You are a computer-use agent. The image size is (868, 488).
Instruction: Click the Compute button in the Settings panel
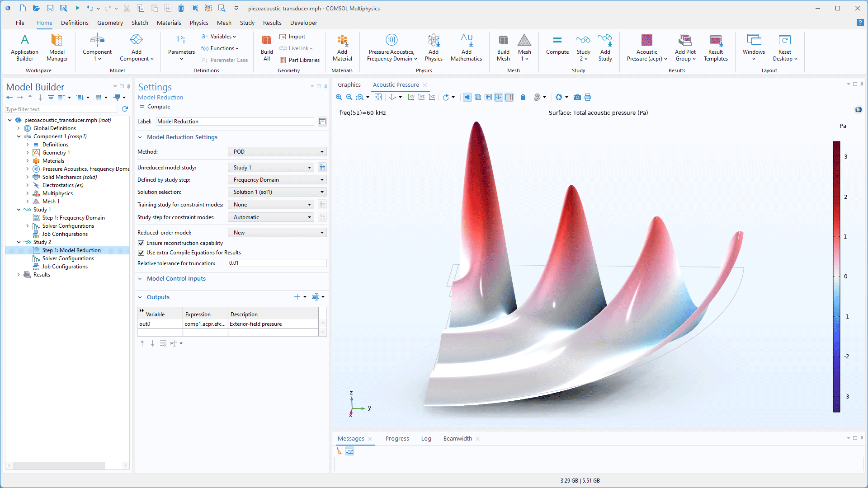pyautogui.click(x=155, y=107)
